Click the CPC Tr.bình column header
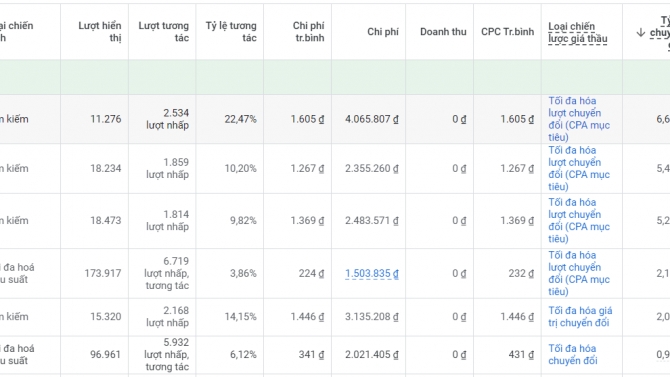 508,32
